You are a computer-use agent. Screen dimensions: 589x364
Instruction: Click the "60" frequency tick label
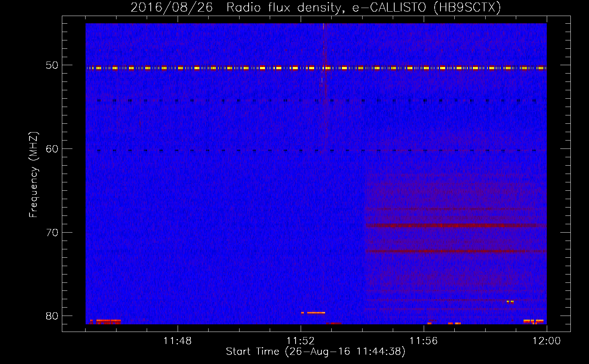(52, 149)
